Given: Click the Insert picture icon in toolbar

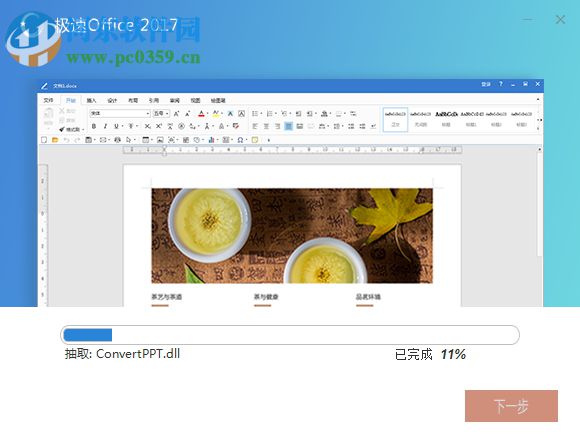Looking at the screenshot, I should [160, 140].
